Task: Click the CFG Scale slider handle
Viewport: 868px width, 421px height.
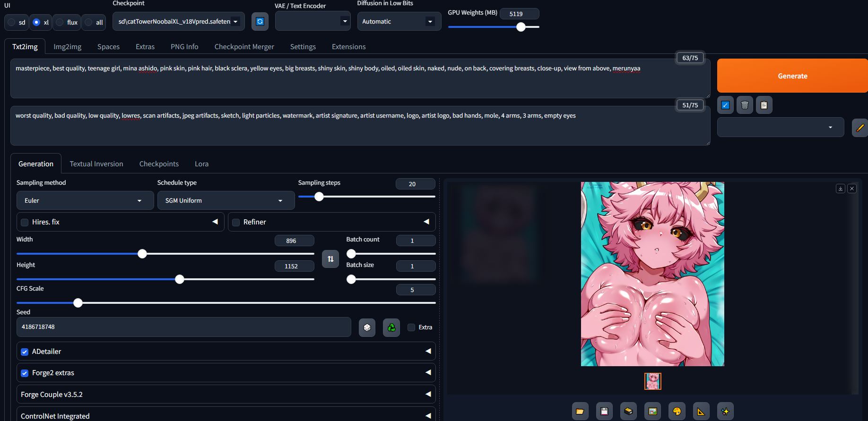Action: pos(78,303)
